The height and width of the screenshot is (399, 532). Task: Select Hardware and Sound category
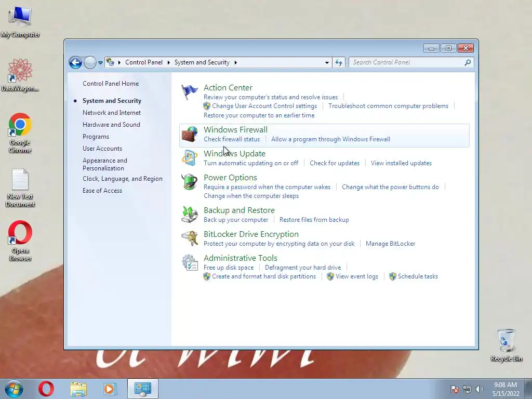point(111,125)
